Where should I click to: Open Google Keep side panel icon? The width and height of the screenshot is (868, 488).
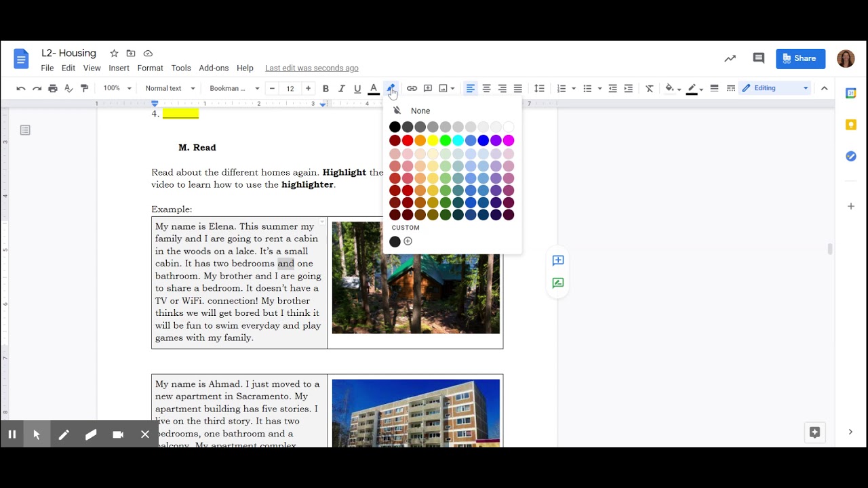point(851,125)
